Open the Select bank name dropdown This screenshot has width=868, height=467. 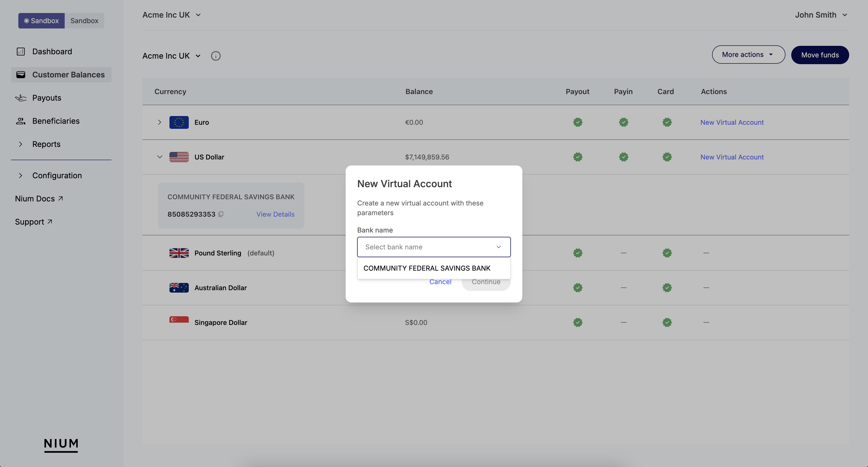pos(434,247)
